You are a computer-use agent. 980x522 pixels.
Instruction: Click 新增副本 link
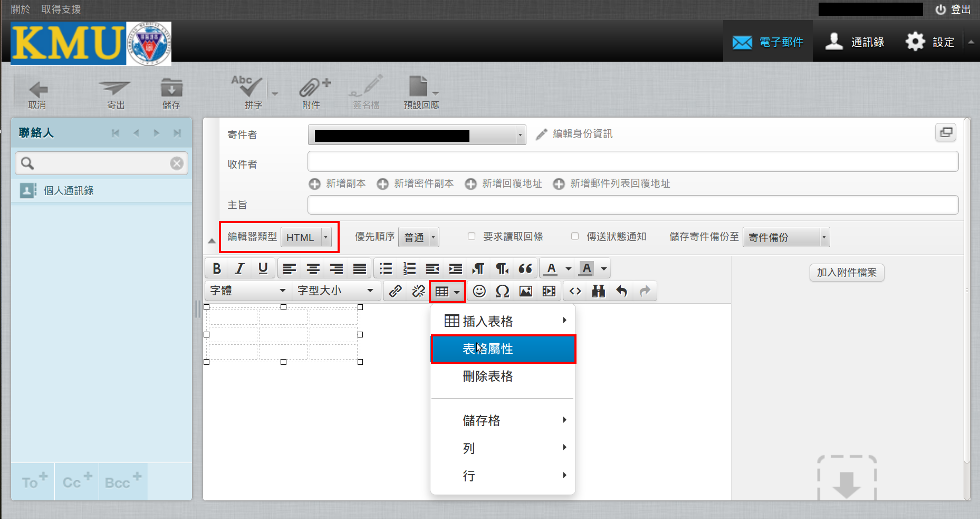(338, 183)
